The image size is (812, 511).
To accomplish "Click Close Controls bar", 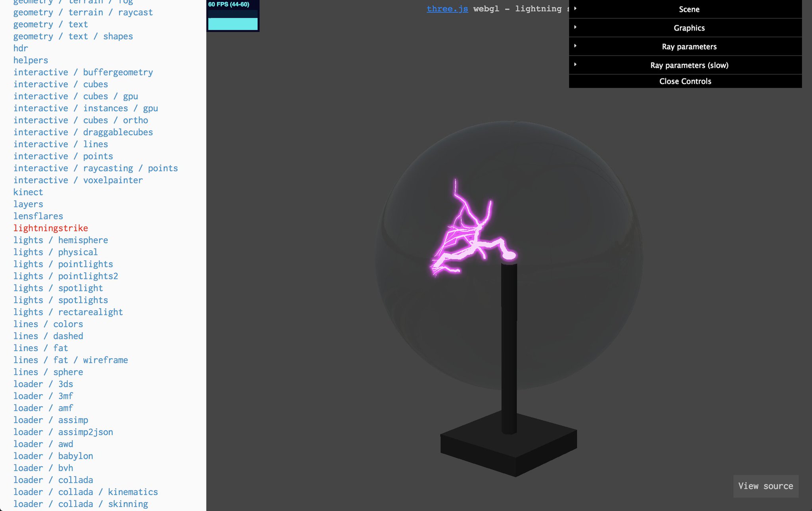I will tap(685, 81).
